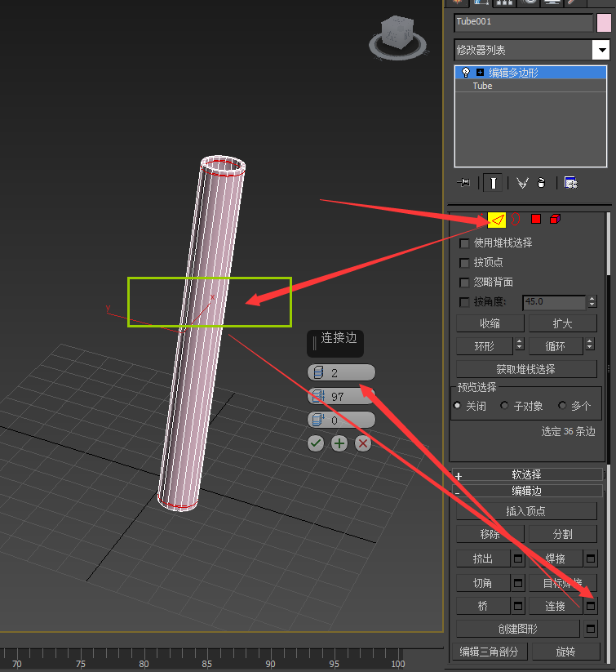Click the Pin Stack icon

(x=465, y=183)
